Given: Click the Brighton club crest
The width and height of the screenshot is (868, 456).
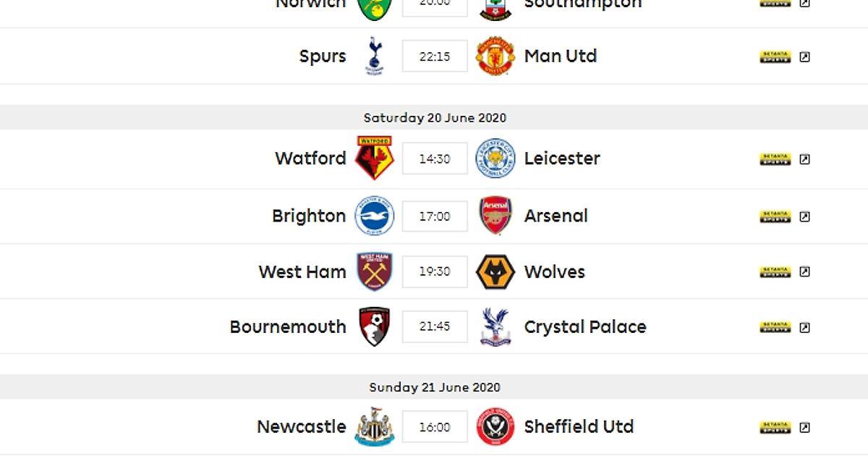Looking at the screenshot, I should pos(374,216).
